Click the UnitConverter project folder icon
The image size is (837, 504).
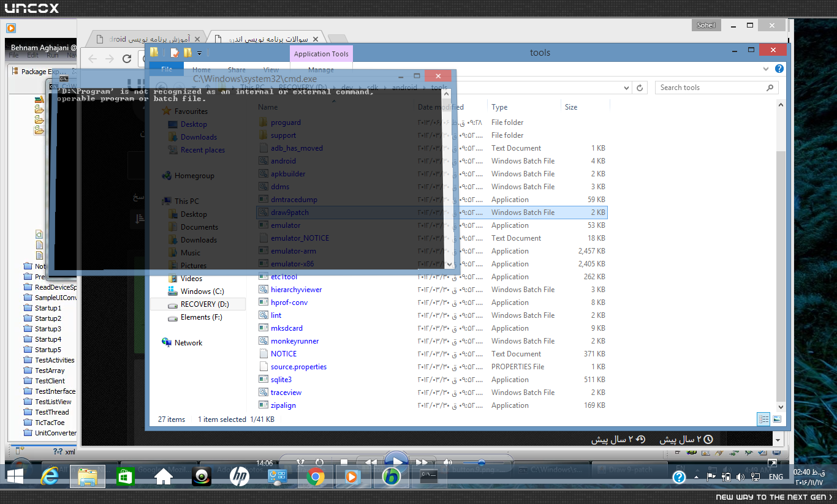tap(28, 433)
